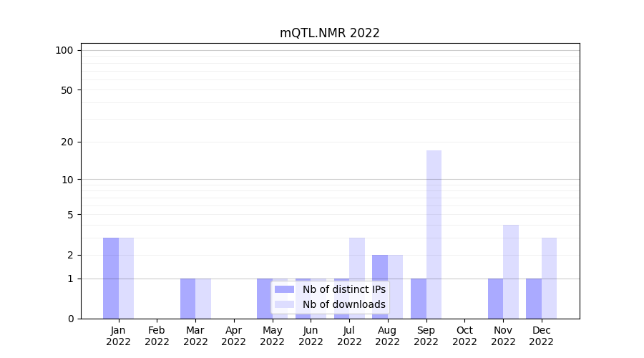Click the November downloads bar
The image size is (644, 358).
point(510,271)
